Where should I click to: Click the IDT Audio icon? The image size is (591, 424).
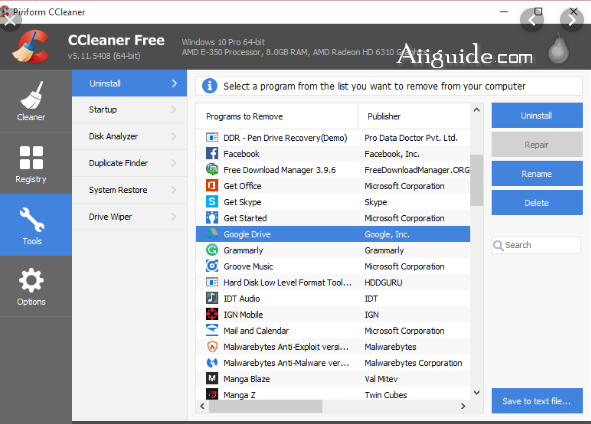(212, 298)
